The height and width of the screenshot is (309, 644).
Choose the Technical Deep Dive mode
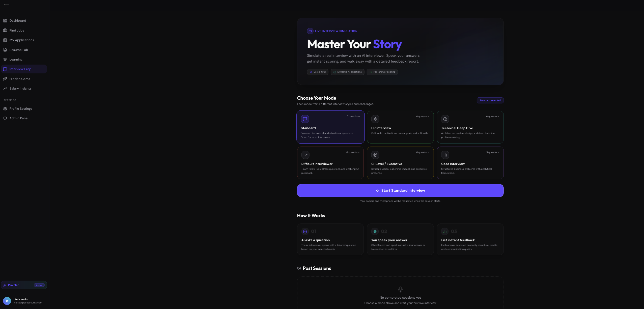point(470,127)
